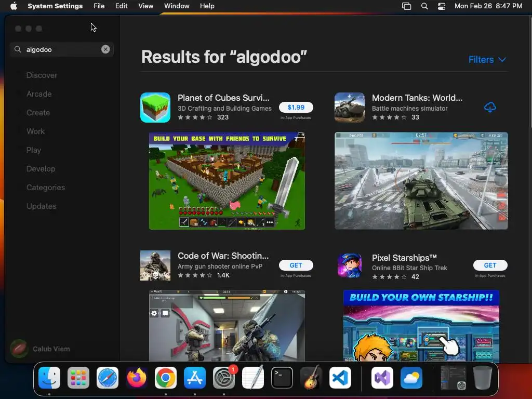Open the Edit menu

[121, 6]
